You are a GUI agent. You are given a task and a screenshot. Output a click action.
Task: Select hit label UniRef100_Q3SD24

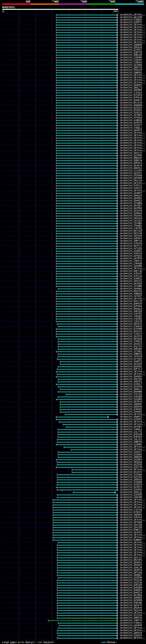131,636
